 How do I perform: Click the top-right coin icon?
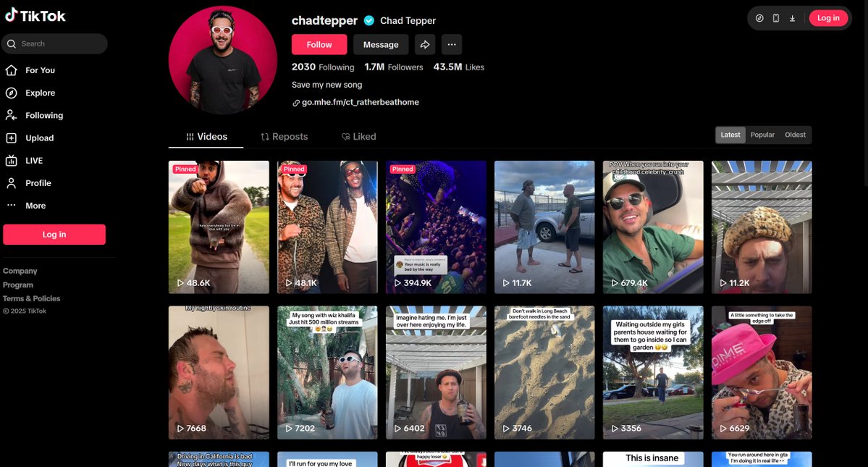pos(759,18)
